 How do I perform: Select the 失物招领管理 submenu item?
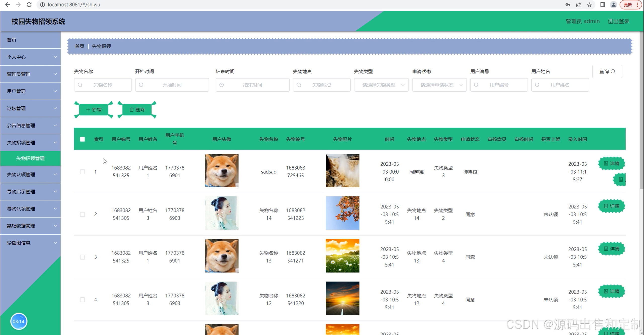[x=30, y=158]
